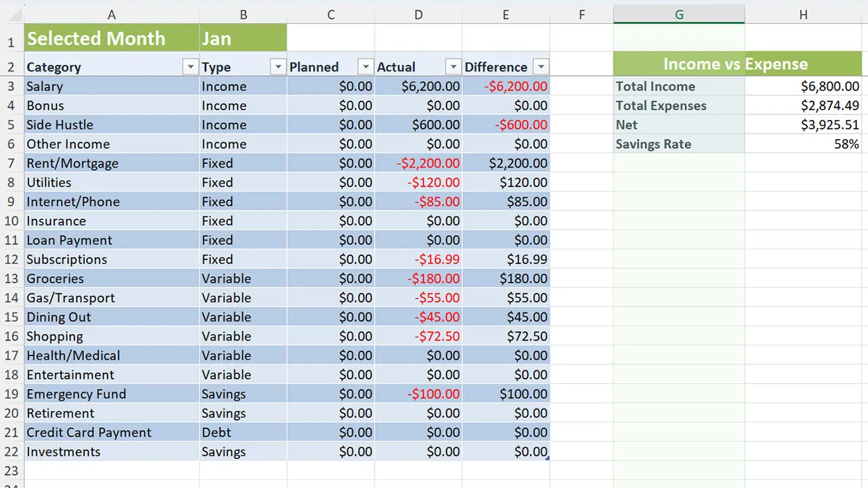Click the Net value $3,925.51

pos(803,124)
